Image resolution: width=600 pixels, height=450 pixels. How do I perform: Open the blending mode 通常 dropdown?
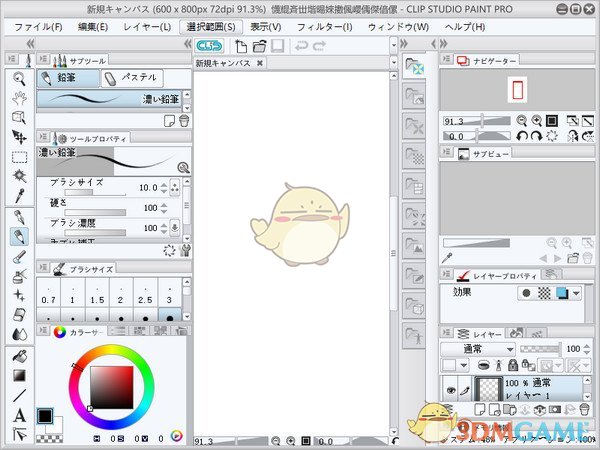(x=478, y=349)
